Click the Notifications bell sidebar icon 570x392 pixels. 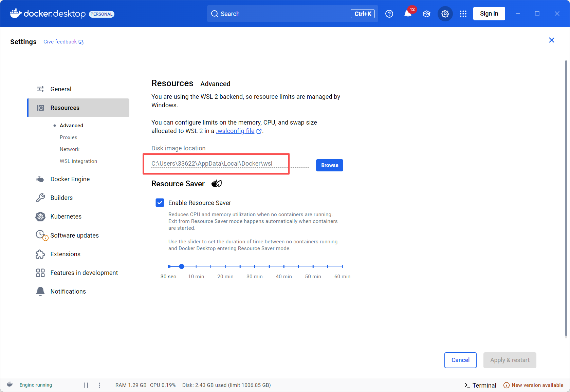click(x=40, y=291)
